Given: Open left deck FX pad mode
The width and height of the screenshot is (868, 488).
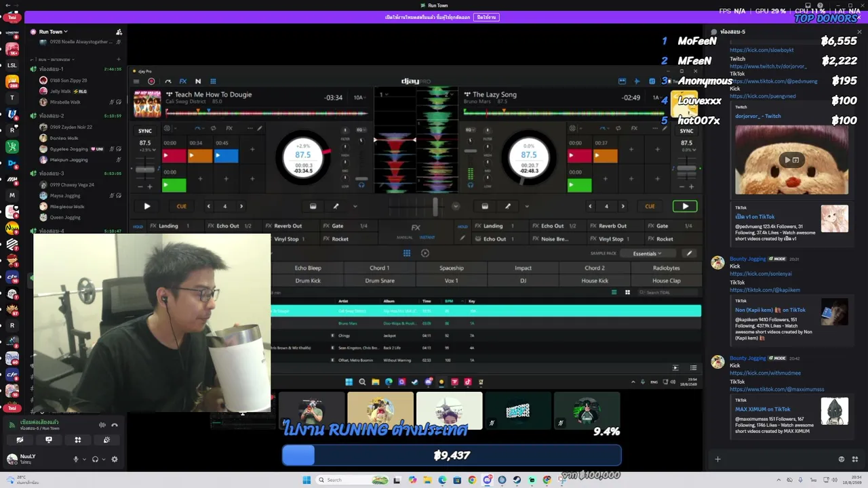Looking at the screenshot, I should tap(229, 128).
